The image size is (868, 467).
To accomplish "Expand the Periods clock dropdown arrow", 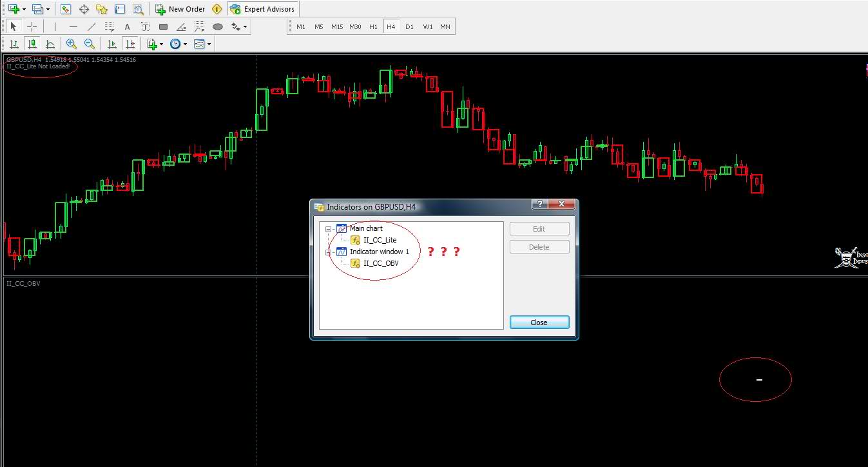I will (x=186, y=44).
